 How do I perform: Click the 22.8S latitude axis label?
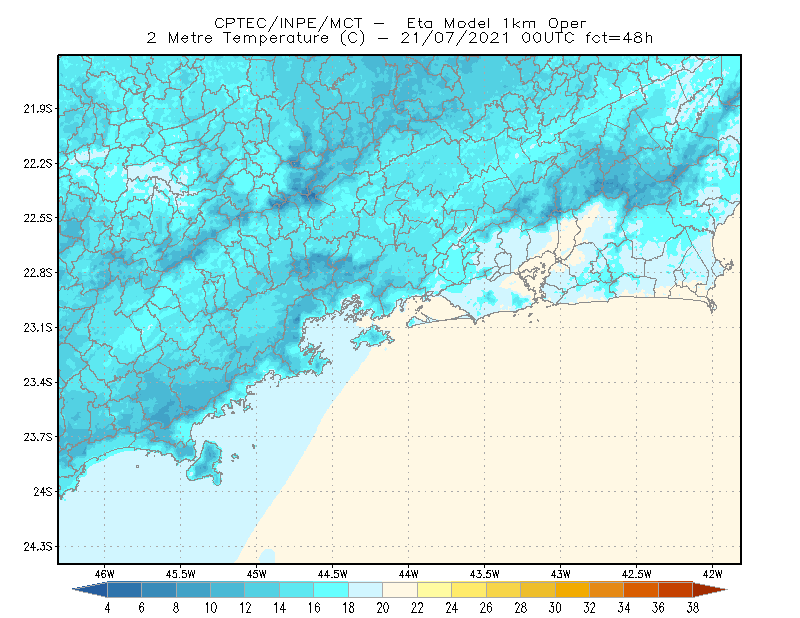click(x=38, y=273)
